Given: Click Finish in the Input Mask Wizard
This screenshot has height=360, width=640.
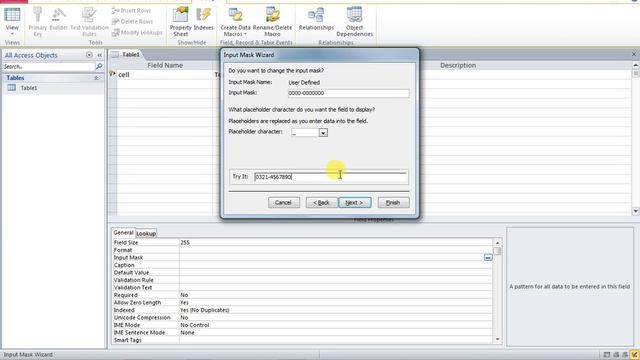Looking at the screenshot, I should pyautogui.click(x=393, y=202).
